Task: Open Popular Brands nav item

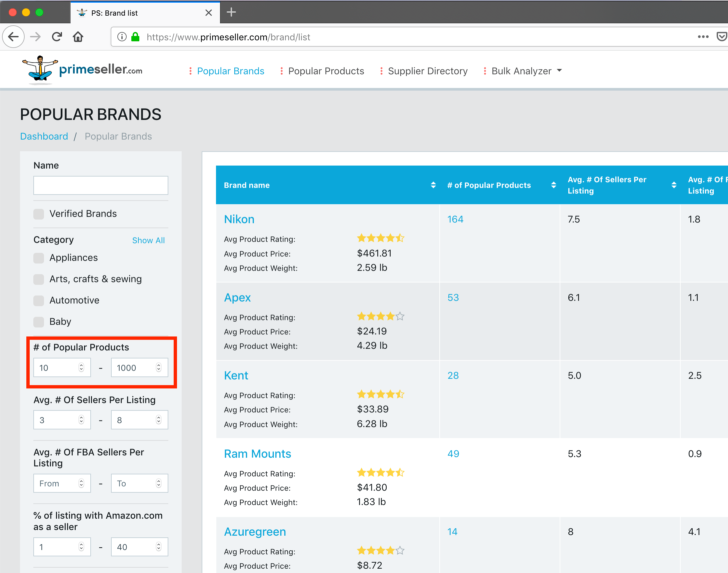Action: [x=231, y=71]
